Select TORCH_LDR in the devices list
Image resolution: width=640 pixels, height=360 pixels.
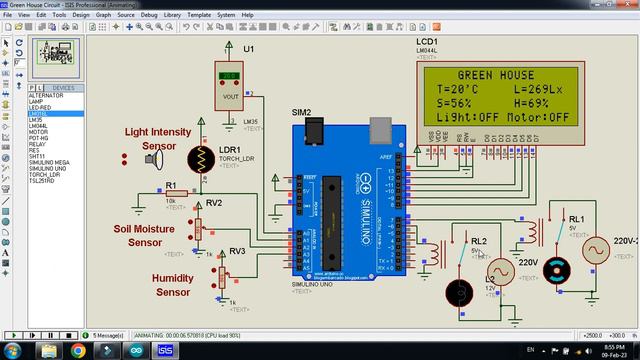click(56, 174)
